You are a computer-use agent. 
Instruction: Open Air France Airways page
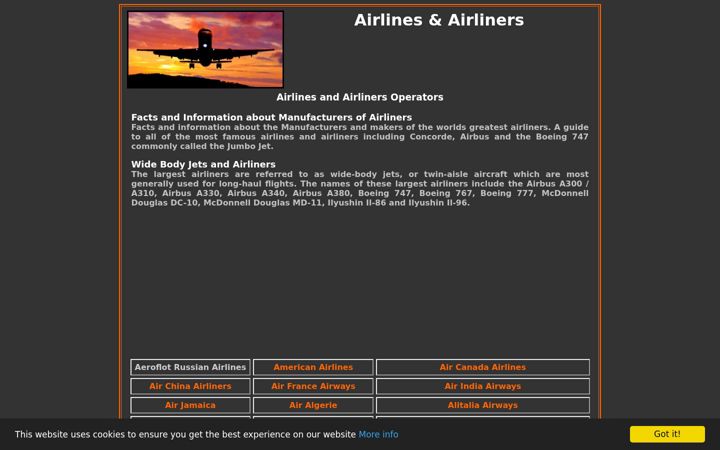tap(313, 386)
